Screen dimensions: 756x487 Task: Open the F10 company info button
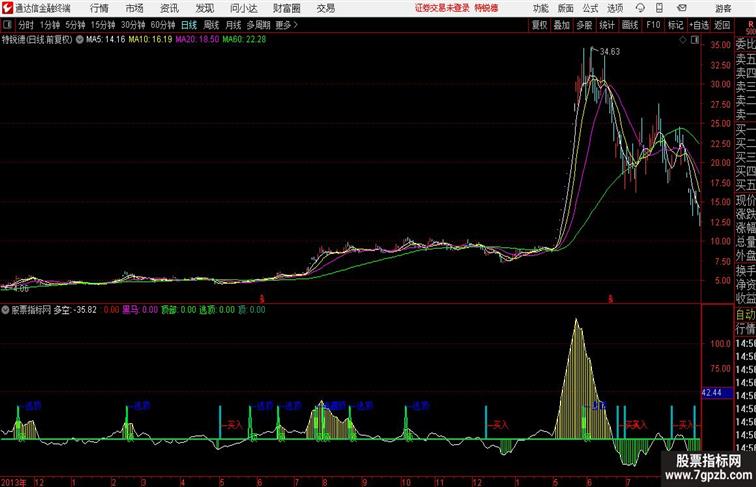click(x=653, y=25)
